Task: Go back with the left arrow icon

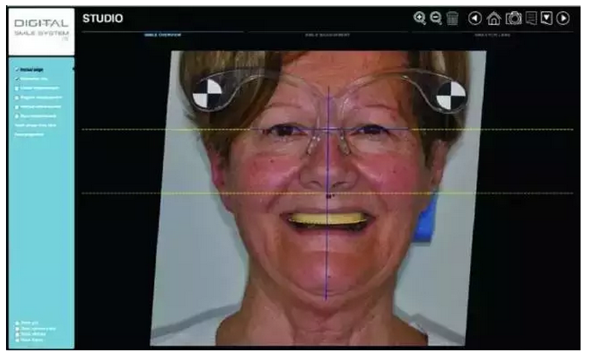Action: 475,18
